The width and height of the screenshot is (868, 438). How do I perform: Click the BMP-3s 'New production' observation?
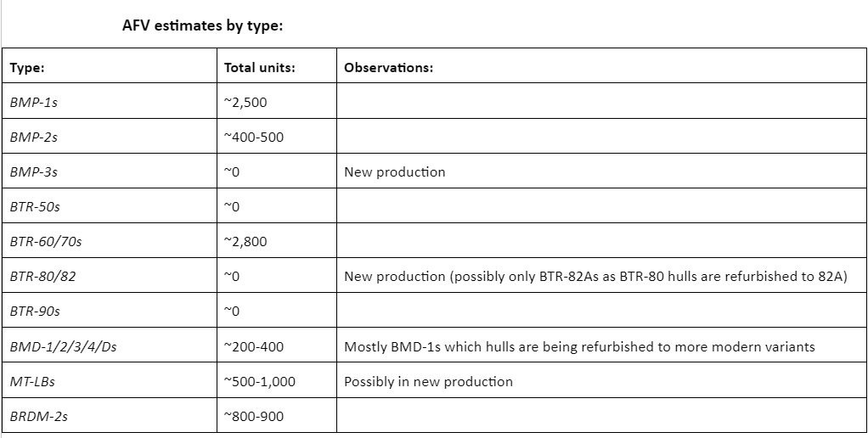394,172
